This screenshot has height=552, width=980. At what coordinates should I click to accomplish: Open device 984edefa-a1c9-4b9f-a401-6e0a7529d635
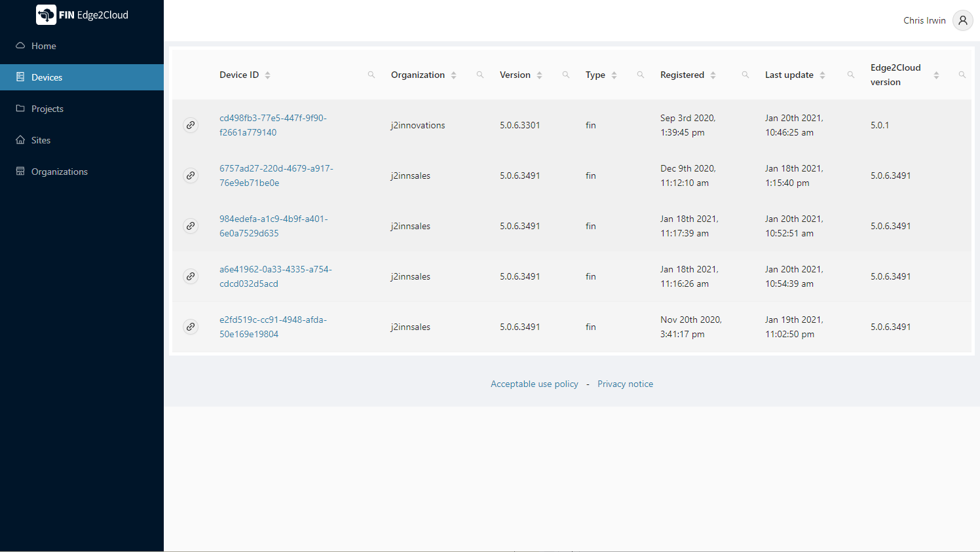coord(274,226)
